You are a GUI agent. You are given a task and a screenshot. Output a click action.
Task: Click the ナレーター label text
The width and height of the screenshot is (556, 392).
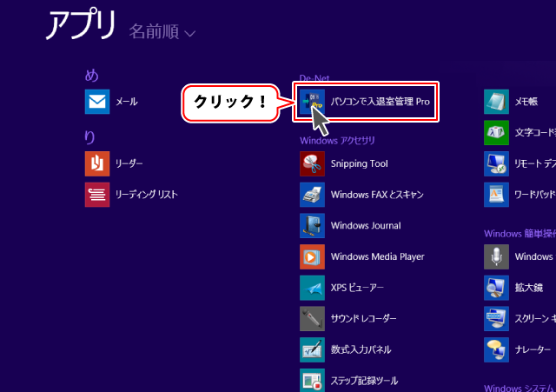(533, 349)
